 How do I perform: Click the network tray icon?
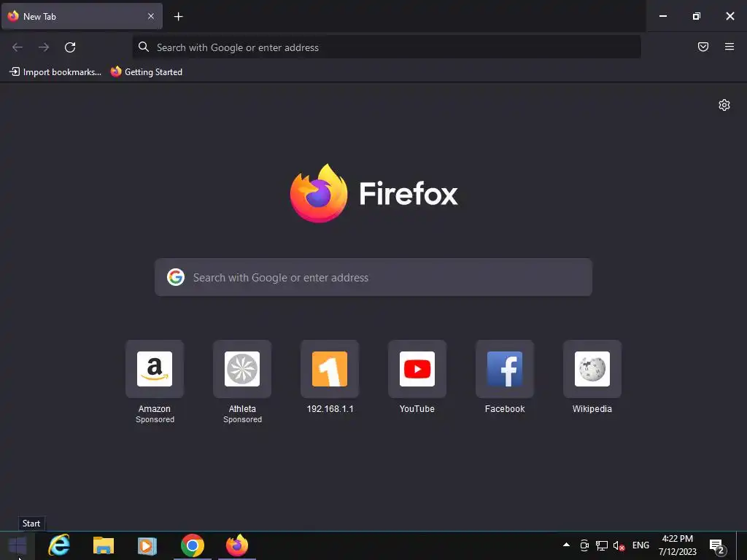pyautogui.click(x=602, y=545)
